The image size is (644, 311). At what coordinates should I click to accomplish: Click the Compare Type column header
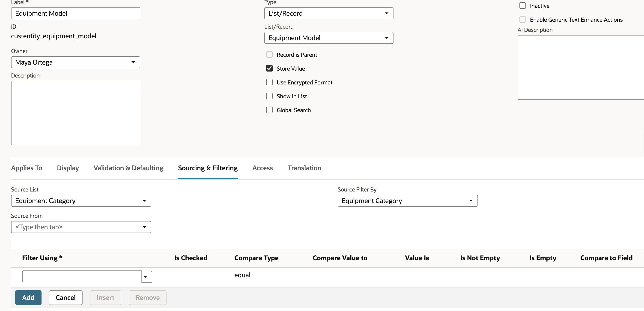point(256,258)
